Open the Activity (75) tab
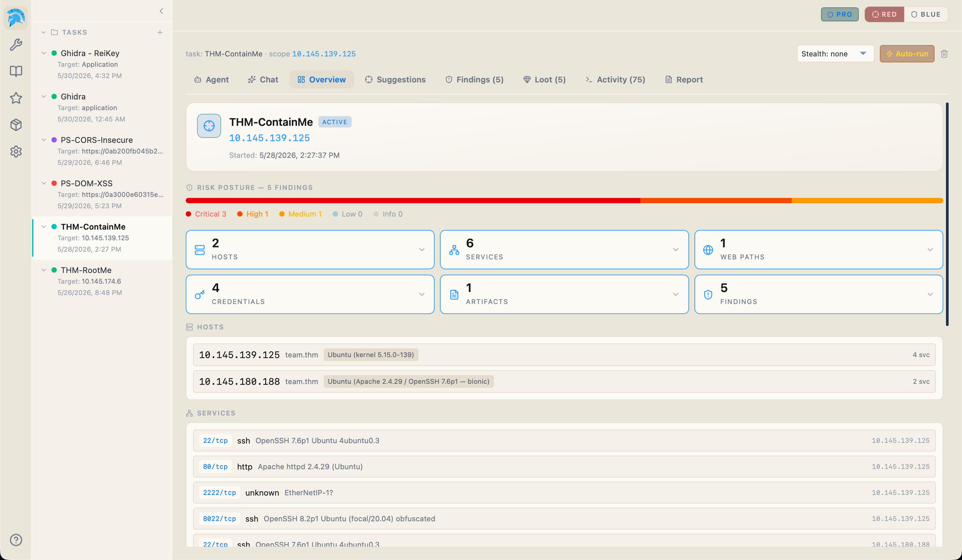962x560 pixels. coord(615,79)
